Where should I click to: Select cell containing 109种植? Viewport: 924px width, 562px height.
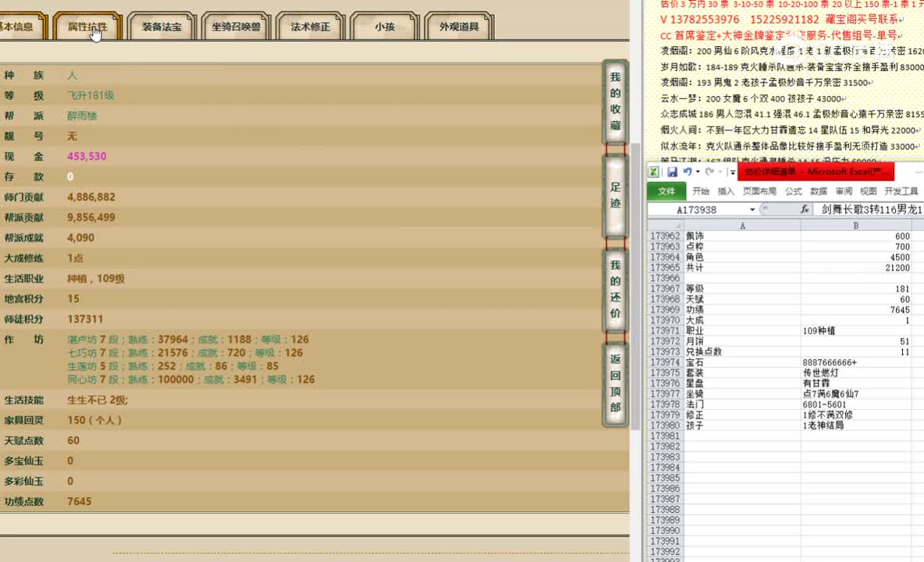[855, 330]
